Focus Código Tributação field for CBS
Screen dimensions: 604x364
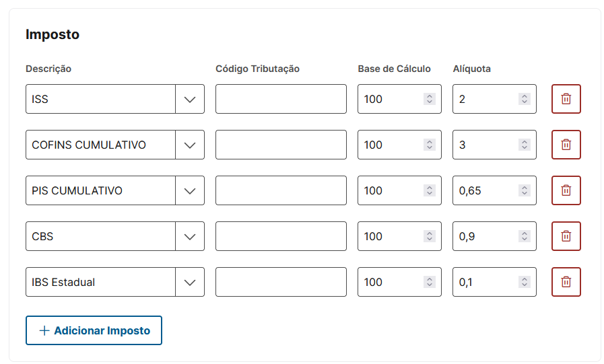pos(281,236)
